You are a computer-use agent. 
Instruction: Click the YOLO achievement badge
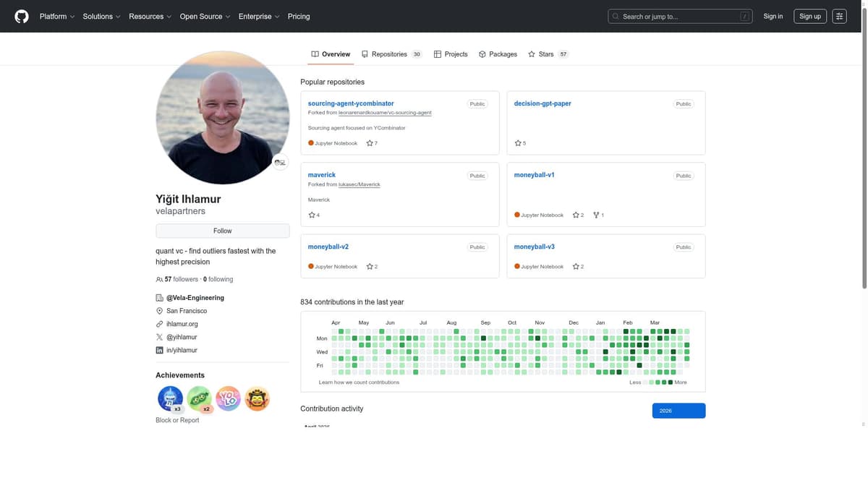tap(228, 398)
